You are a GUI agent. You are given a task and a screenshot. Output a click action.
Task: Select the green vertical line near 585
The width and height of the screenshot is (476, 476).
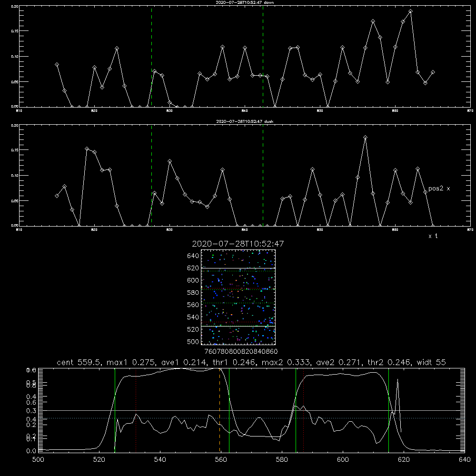(296, 410)
